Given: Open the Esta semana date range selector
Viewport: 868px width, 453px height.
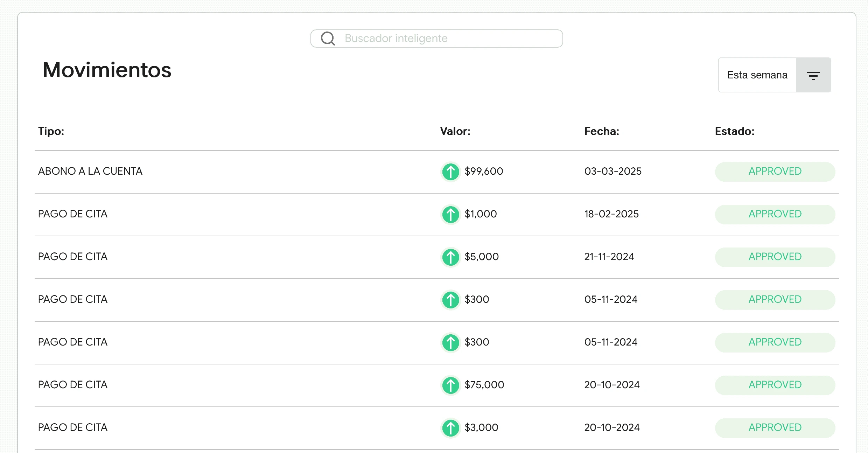Looking at the screenshot, I should click(x=757, y=75).
